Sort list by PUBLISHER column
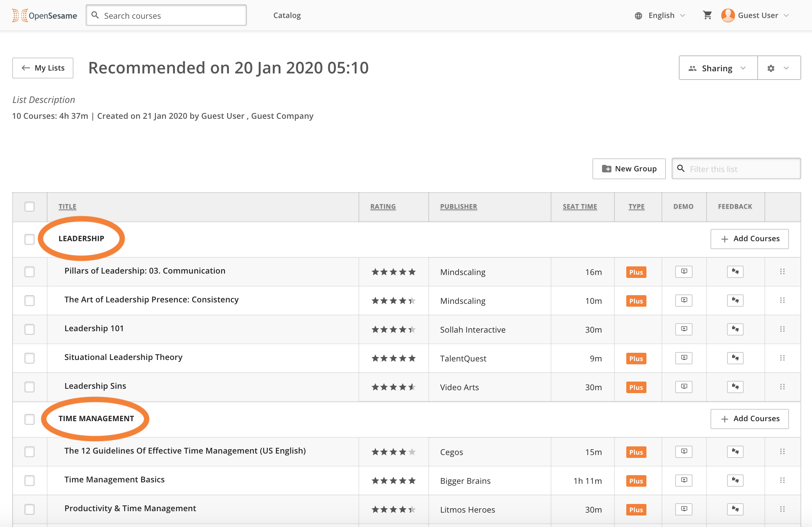The width and height of the screenshot is (812, 527). point(459,207)
